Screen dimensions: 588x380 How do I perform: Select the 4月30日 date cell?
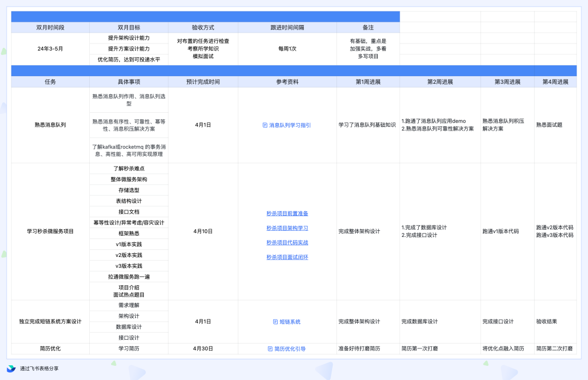(203, 348)
